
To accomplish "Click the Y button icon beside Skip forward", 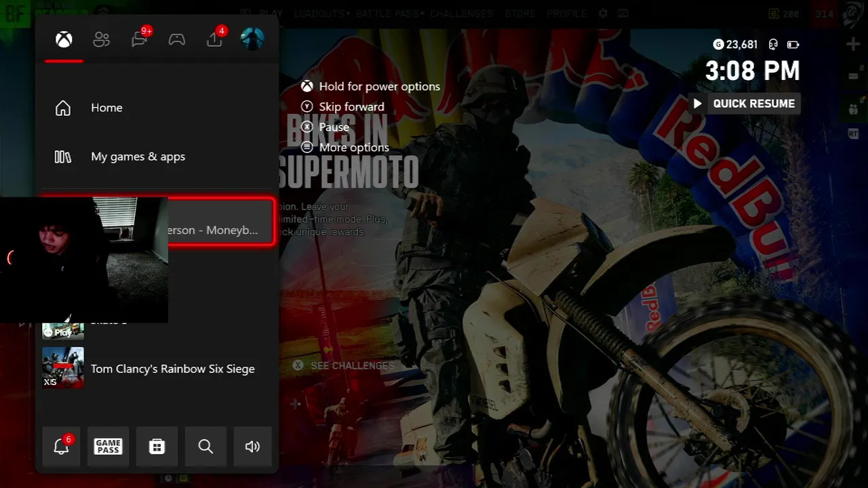I will (x=307, y=106).
